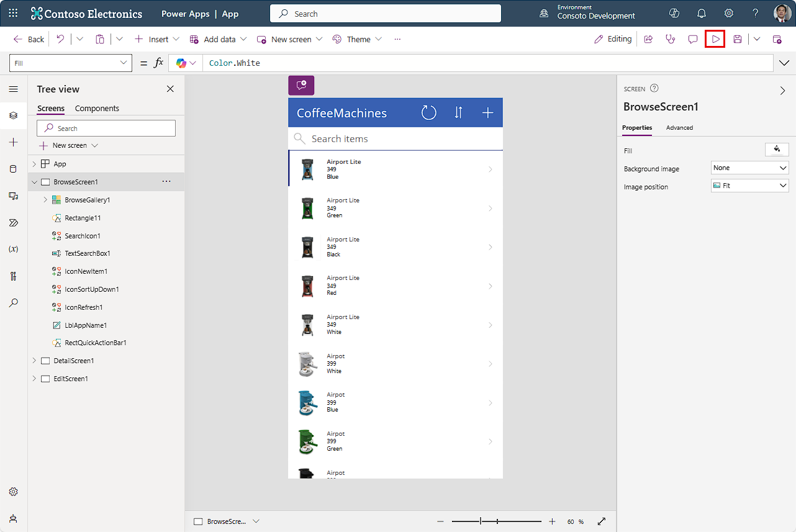Expand the BrowseGallery1 node

click(45, 200)
